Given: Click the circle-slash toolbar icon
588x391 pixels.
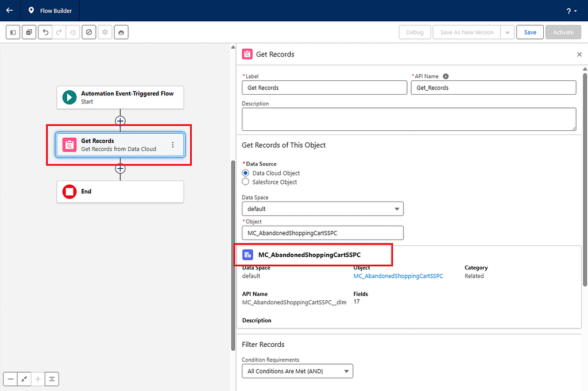Looking at the screenshot, I should [89, 32].
